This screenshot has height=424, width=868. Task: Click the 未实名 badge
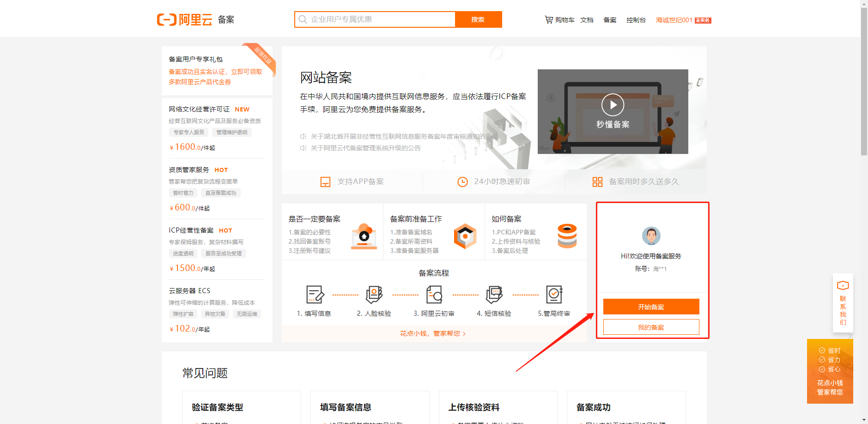click(703, 20)
